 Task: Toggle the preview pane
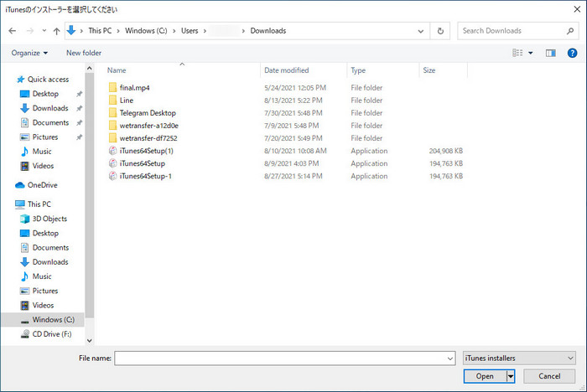tap(551, 53)
